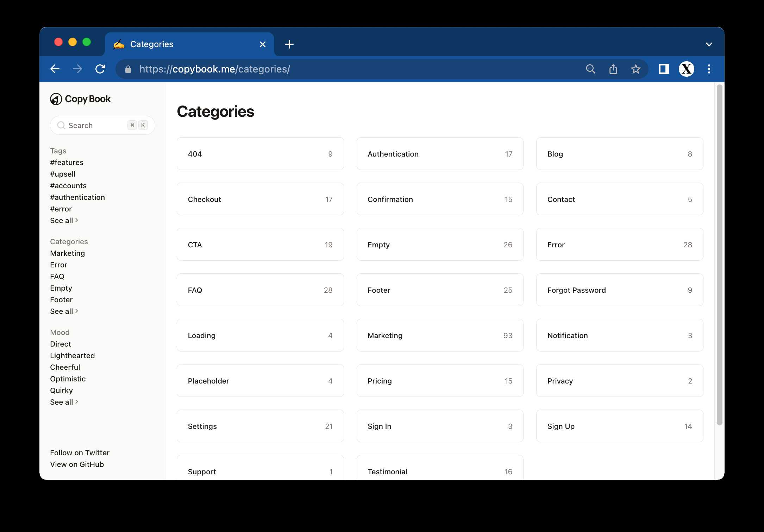Open the Marketing category card
Viewport: 764px width, 532px height.
tap(440, 335)
